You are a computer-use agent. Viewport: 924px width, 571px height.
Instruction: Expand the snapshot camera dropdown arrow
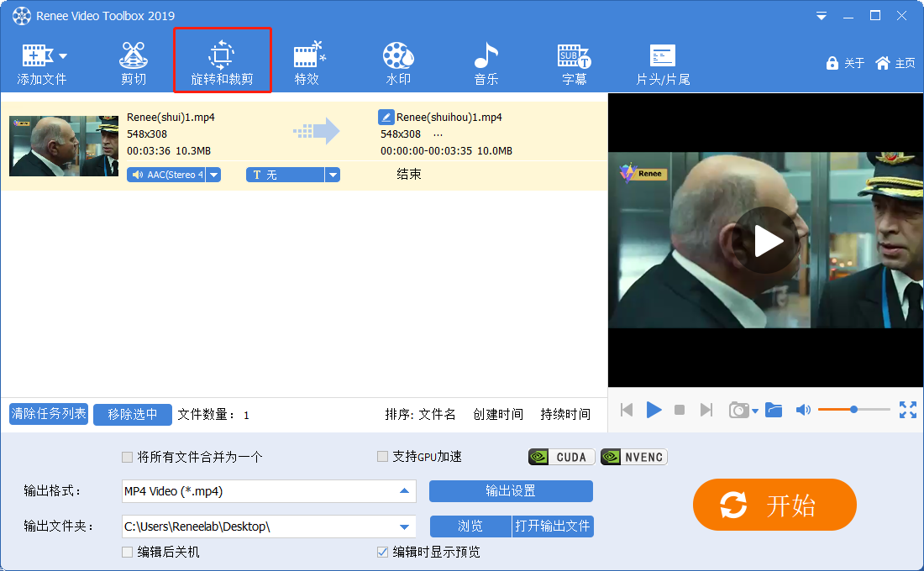[755, 411]
